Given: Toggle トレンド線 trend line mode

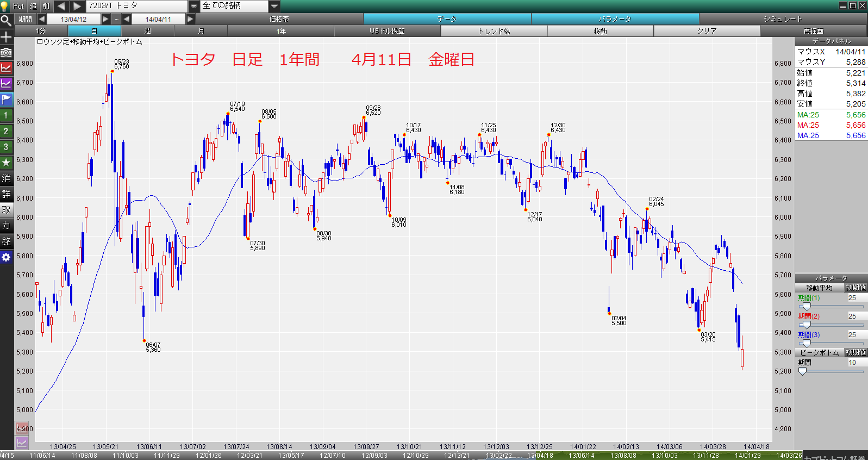Looking at the screenshot, I should point(494,31).
